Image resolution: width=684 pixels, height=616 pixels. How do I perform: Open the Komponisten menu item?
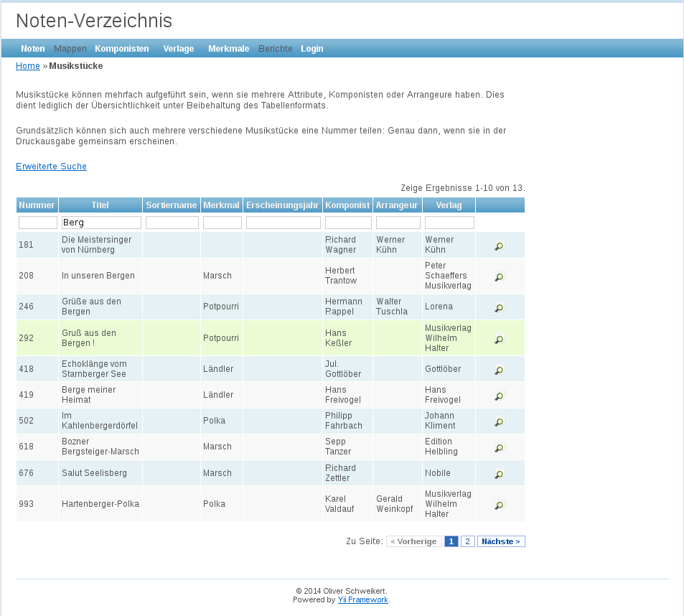122,48
